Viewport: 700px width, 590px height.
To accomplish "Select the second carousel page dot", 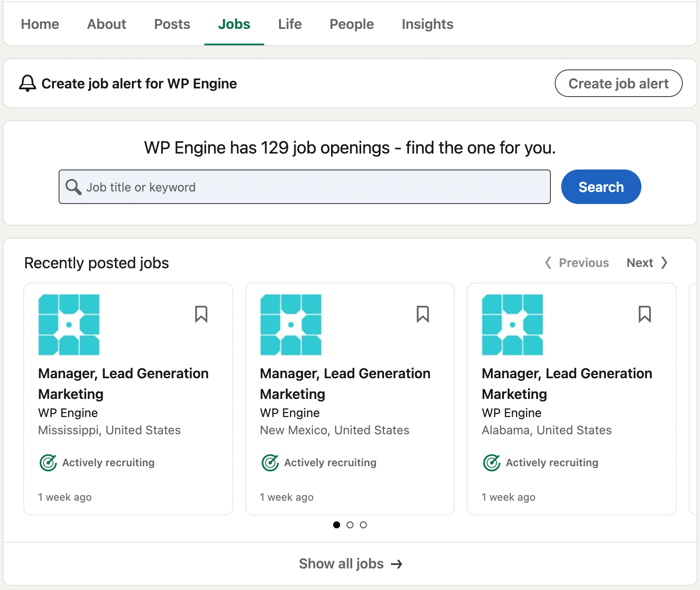I will [x=350, y=525].
